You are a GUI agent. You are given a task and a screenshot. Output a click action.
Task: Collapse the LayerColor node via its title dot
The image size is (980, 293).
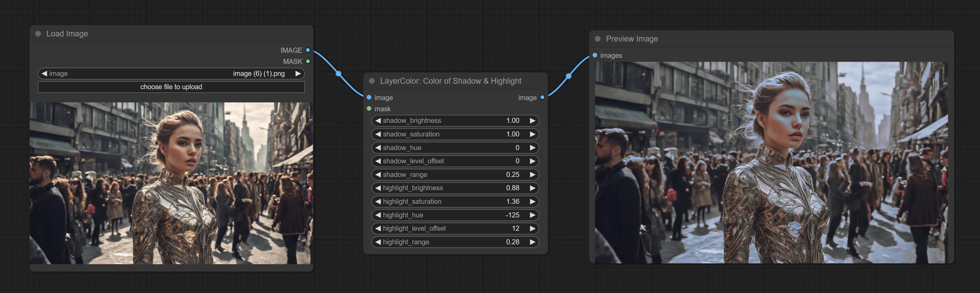point(372,81)
